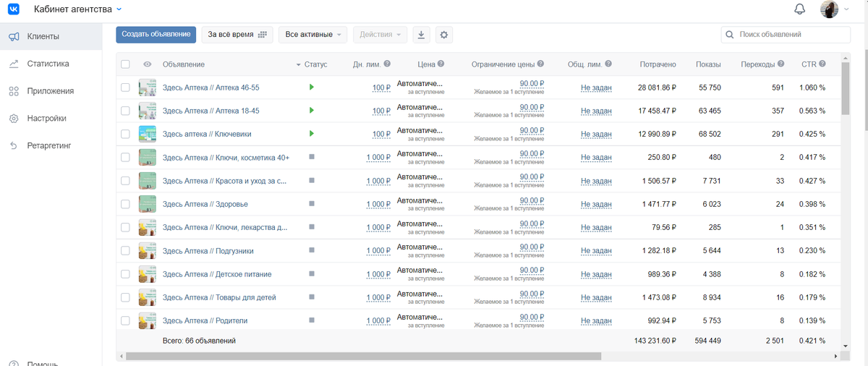Go to Клиенты section
Screen dimensions: 868x366
tap(51, 36)
